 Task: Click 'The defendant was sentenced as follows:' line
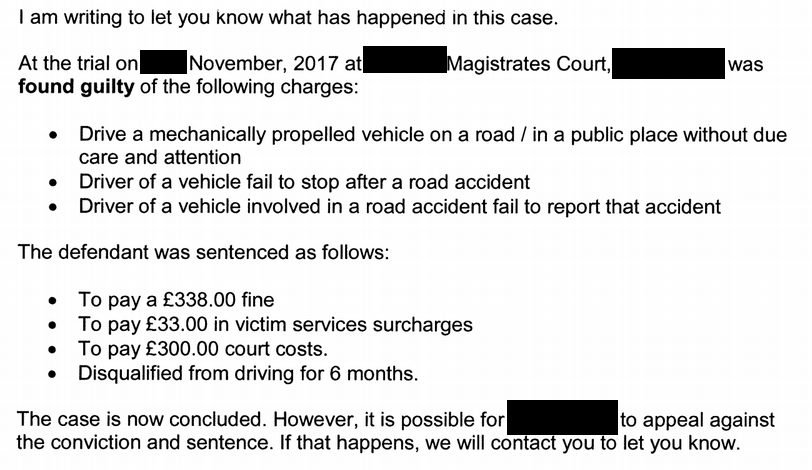pyautogui.click(x=204, y=253)
